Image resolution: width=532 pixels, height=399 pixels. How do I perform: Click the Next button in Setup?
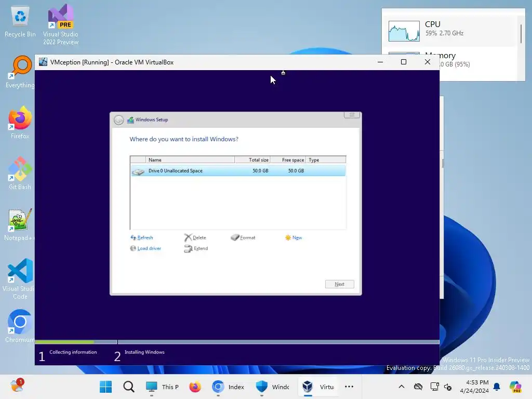[340, 284]
